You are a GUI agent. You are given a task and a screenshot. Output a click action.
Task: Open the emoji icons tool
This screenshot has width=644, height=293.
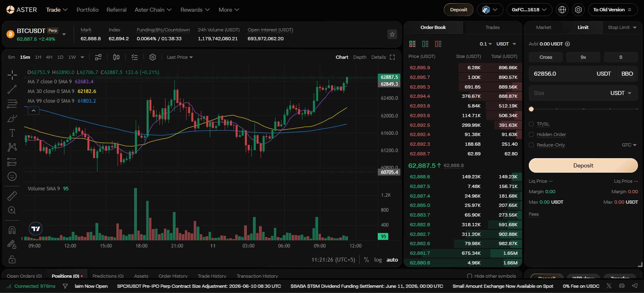[x=12, y=176]
